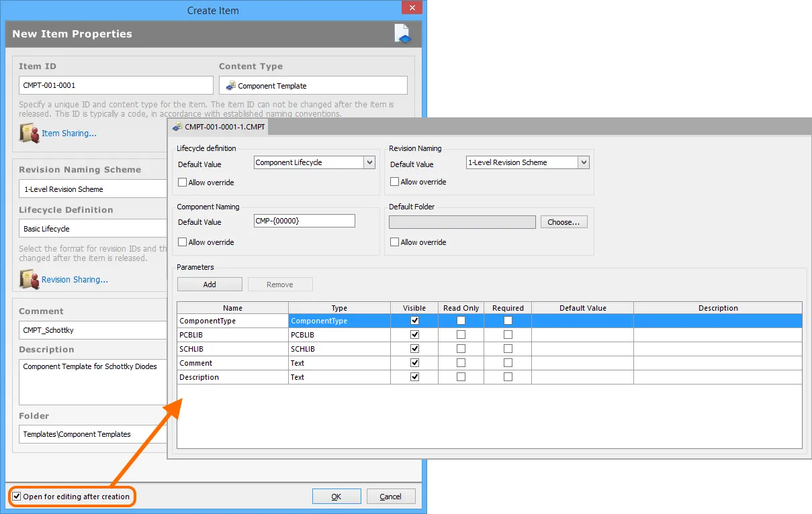Click Component Naming field CMP-{00000}
The height and width of the screenshot is (514, 812).
pos(304,221)
